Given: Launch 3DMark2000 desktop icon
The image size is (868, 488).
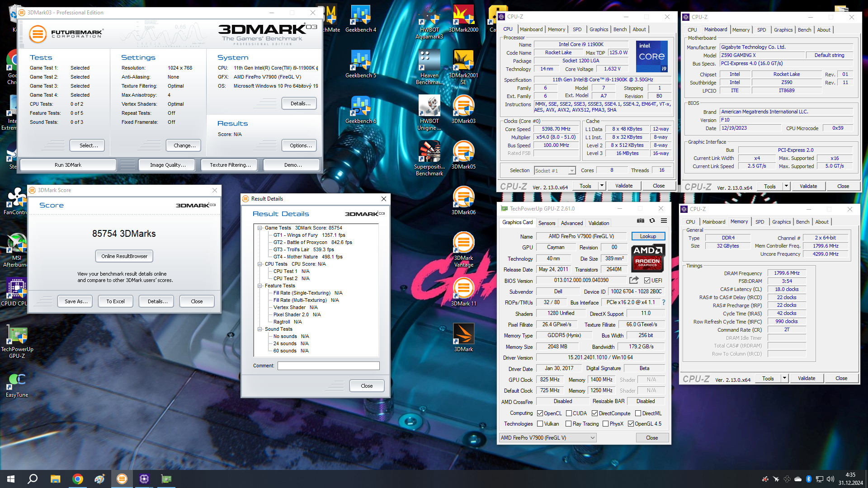Looking at the screenshot, I should [463, 19].
